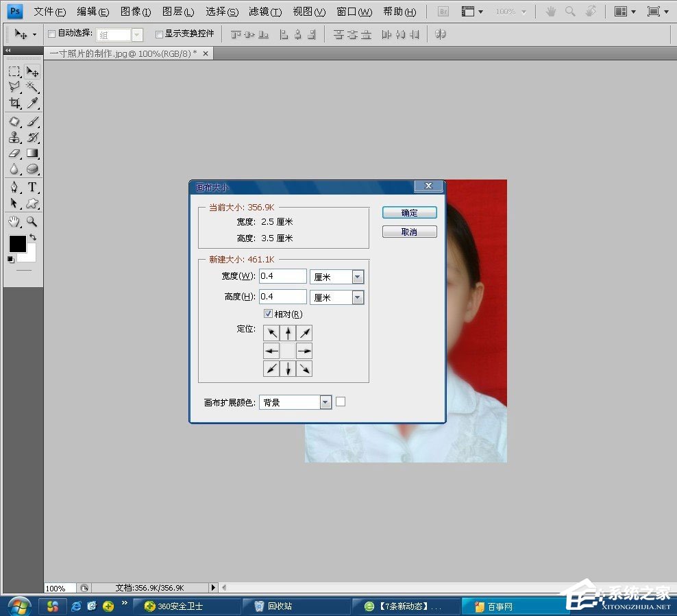Open the Image (图像) menu
Image resolution: width=677 pixels, height=616 pixels.
tap(135, 12)
